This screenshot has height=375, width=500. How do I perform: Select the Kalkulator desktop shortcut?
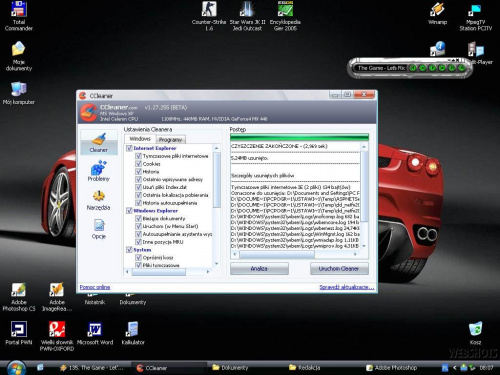(x=133, y=333)
